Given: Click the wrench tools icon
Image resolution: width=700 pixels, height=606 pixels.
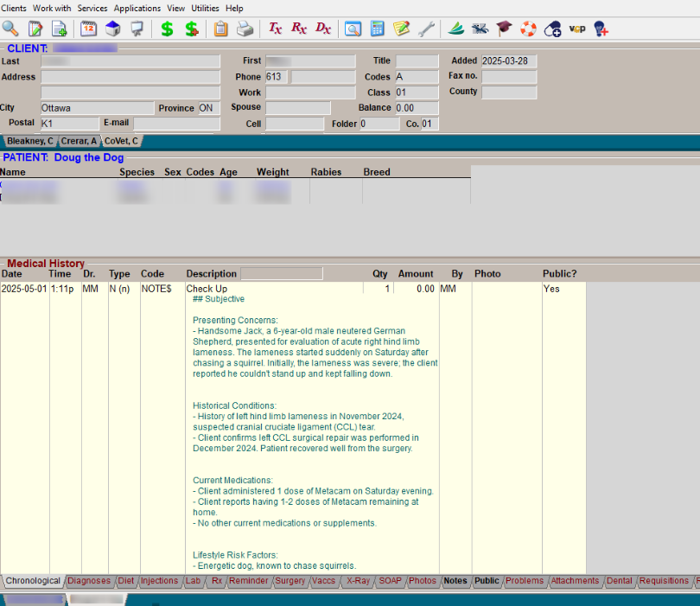Looking at the screenshot, I should pyautogui.click(x=426, y=29).
